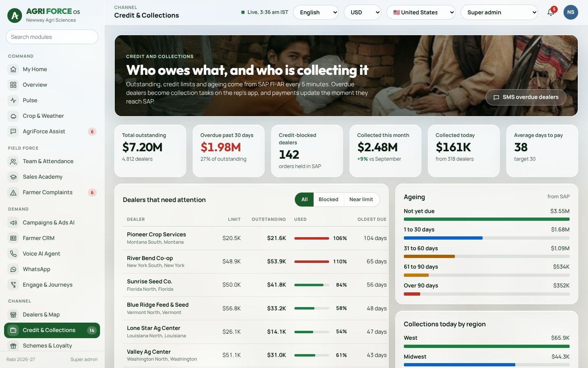Open the NS user avatar
Image resolution: width=588 pixels, height=368 pixels.
(571, 12)
